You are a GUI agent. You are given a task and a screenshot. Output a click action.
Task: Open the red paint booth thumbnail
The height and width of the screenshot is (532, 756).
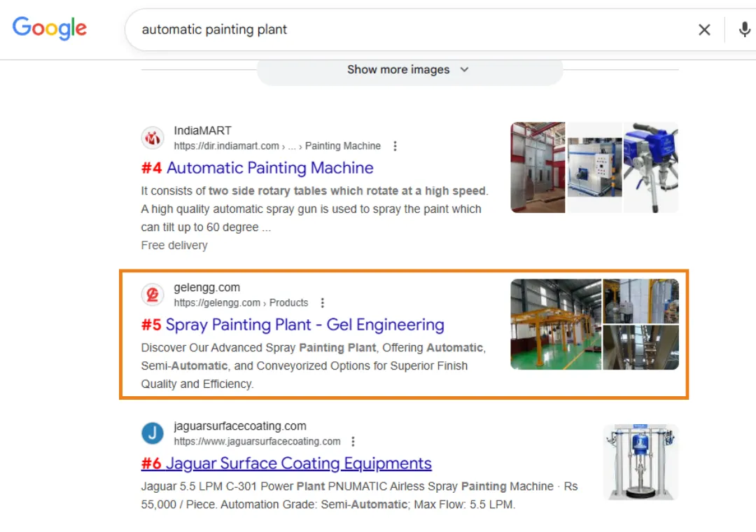[538, 167]
